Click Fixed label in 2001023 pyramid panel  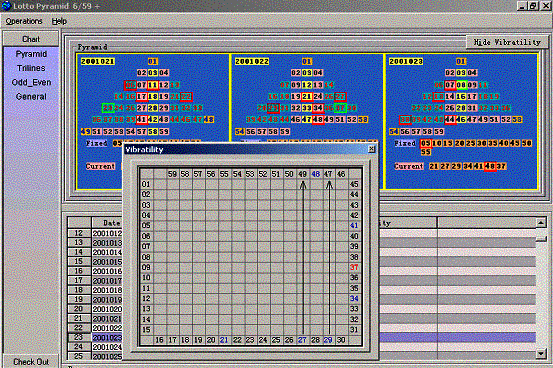[x=405, y=144]
